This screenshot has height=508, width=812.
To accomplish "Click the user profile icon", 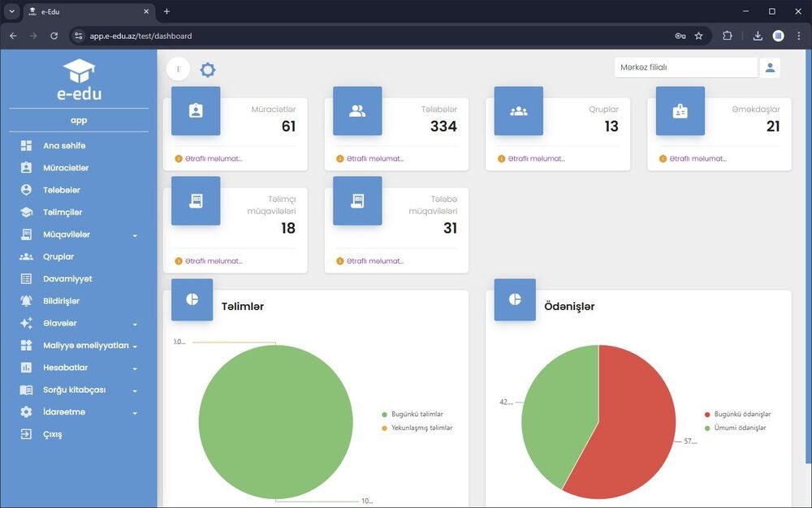I will point(770,67).
